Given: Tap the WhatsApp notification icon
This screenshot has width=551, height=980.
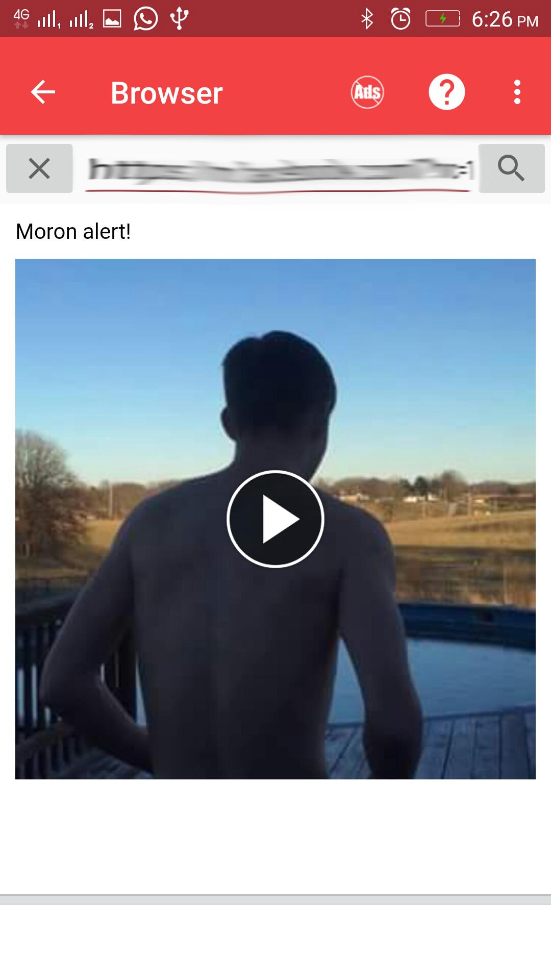Looking at the screenshot, I should (x=145, y=19).
